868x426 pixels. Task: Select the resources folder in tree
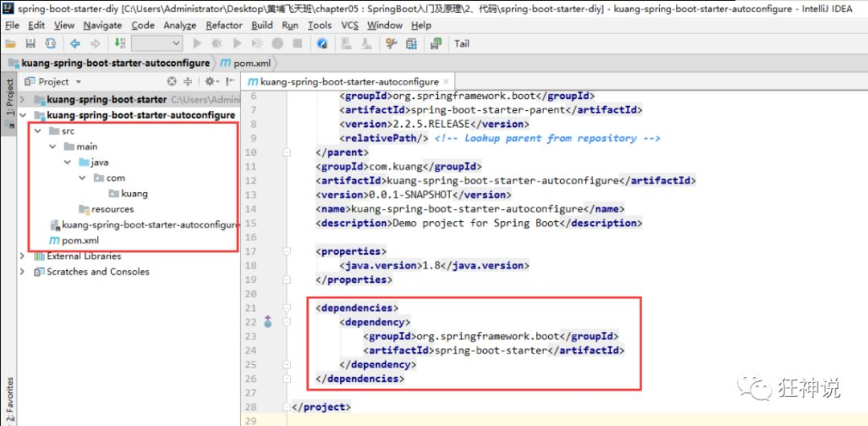[106, 209]
